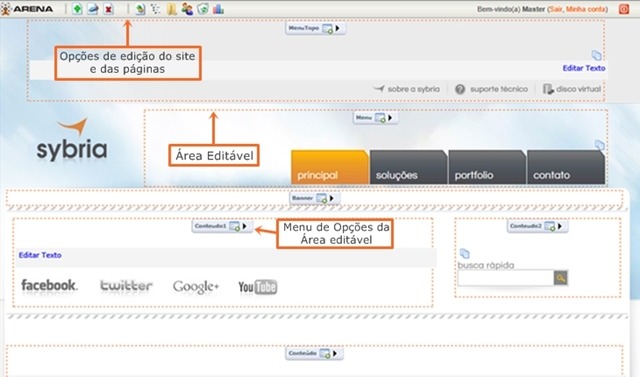
Task: Click the blue module icon above the menu tabs
Action: tap(600, 145)
